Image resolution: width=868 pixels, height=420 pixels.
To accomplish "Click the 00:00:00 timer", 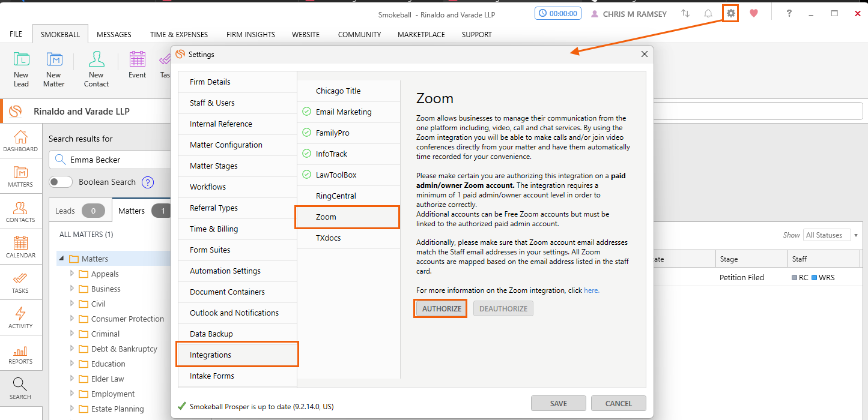I will [x=559, y=13].
